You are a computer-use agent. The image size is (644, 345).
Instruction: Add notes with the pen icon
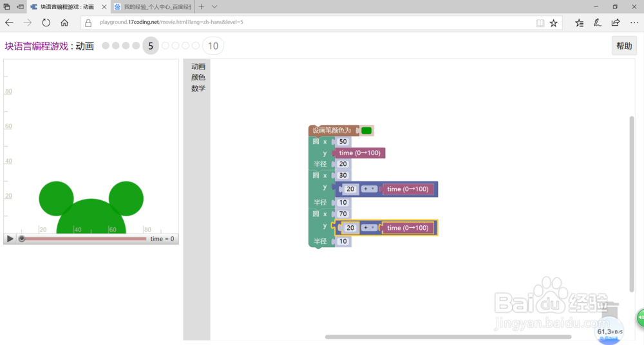(597, 23)
